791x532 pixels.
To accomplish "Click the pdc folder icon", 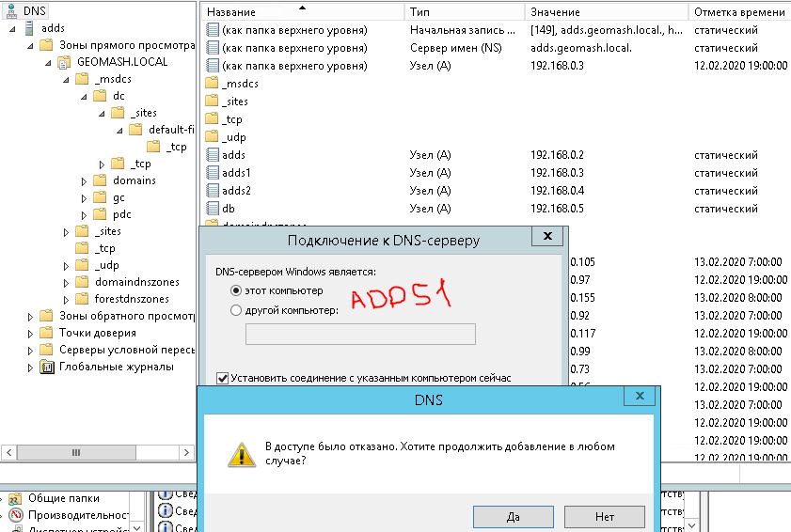I will coord(100,214).
